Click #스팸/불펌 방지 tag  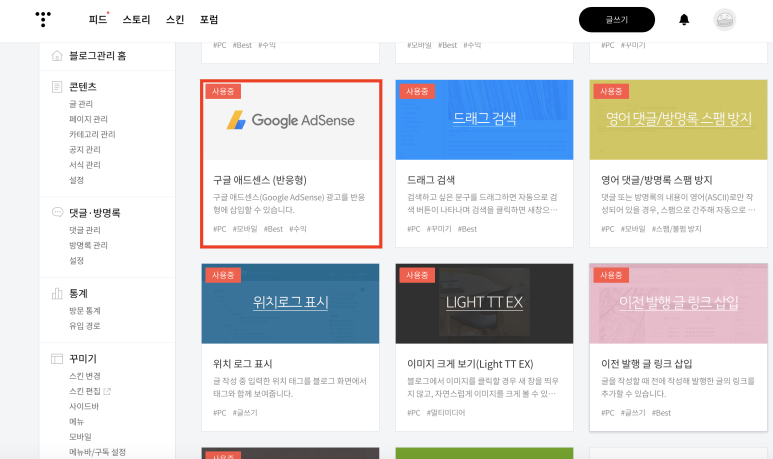pyautogui.click(x=676, y=229)
